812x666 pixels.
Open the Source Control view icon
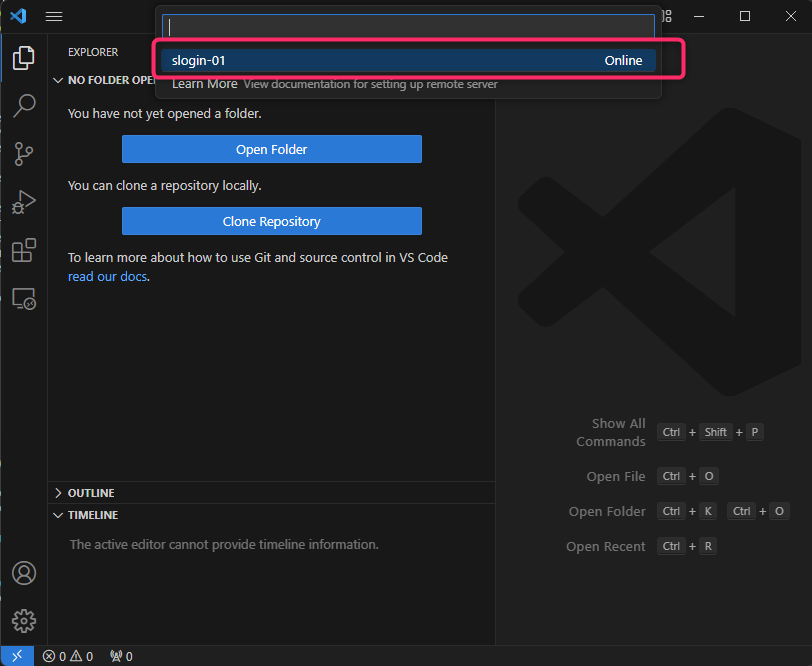(23, 154)
